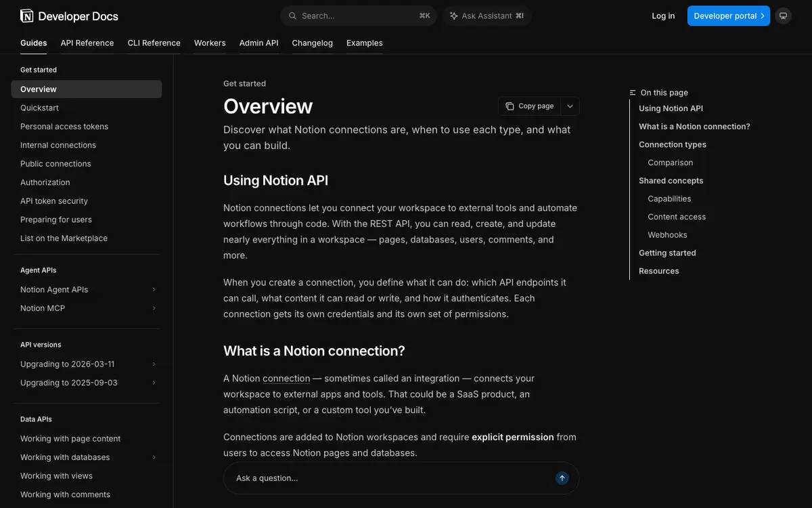
Task: Click the API versions sidebar section label
Action: click(41, 345)
